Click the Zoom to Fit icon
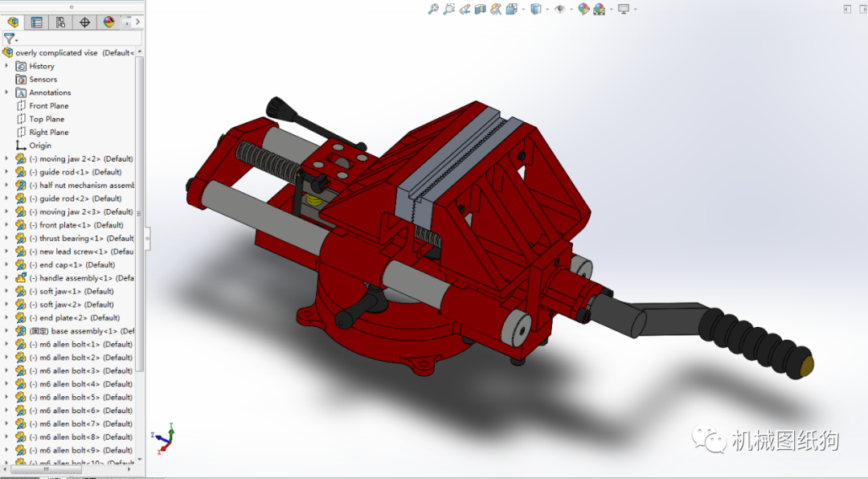 [432, 8]
